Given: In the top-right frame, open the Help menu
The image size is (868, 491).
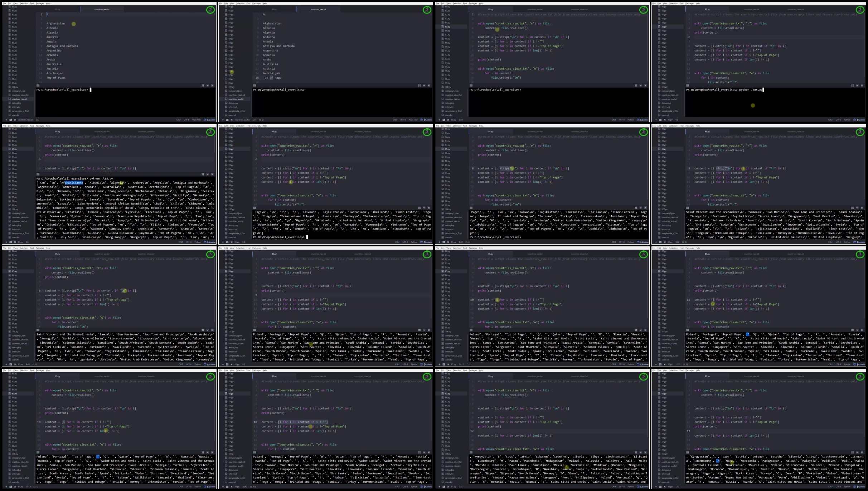Looking at the screenshot, I should (698, 3).
